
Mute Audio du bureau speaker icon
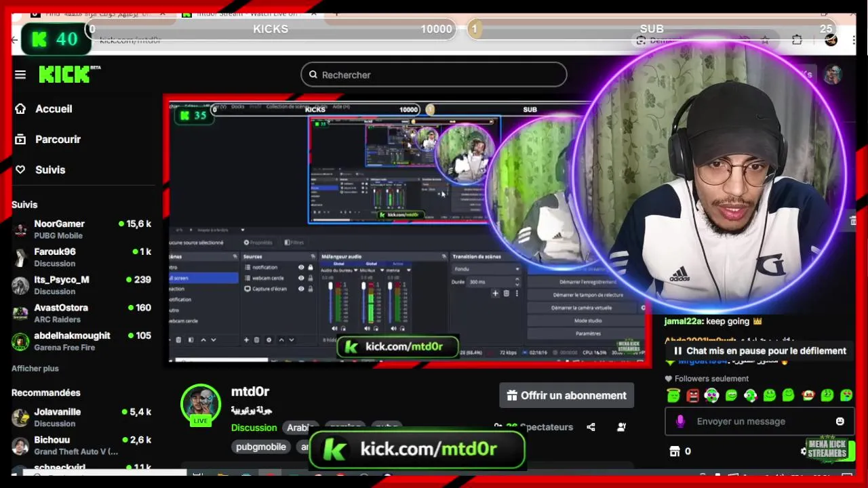pyautogui.click(x=335, y=328)
